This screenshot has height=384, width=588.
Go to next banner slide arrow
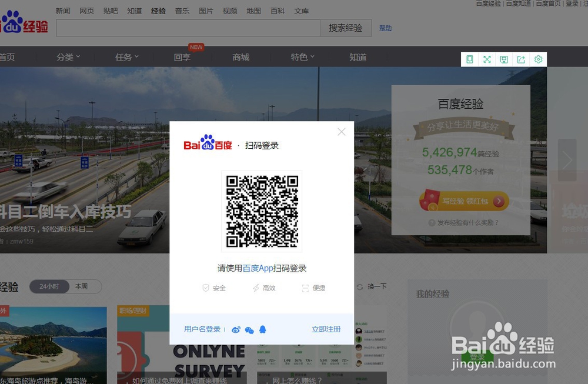coord(567,160)
